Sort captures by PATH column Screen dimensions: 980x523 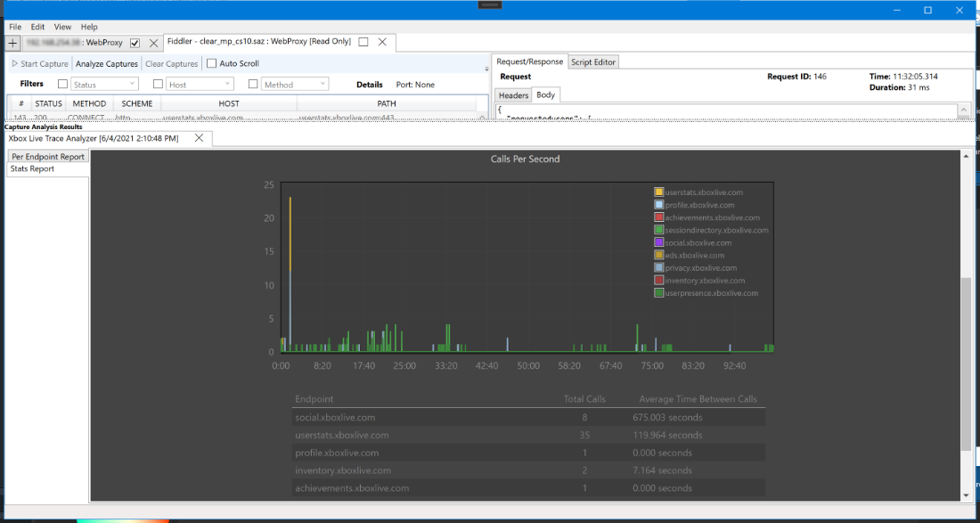[x=387, y=103]
